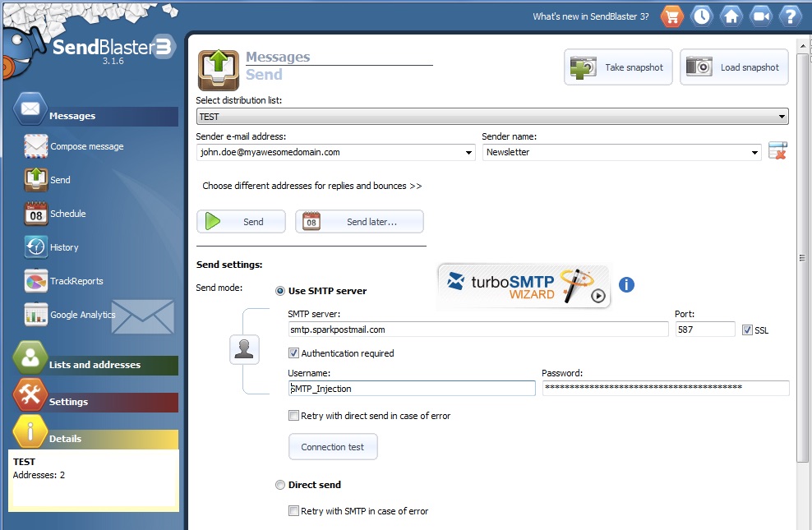The width and height of the screenshot is (812, 530).
Task: Click the delete sender entry icon
Action: (777, 150)
